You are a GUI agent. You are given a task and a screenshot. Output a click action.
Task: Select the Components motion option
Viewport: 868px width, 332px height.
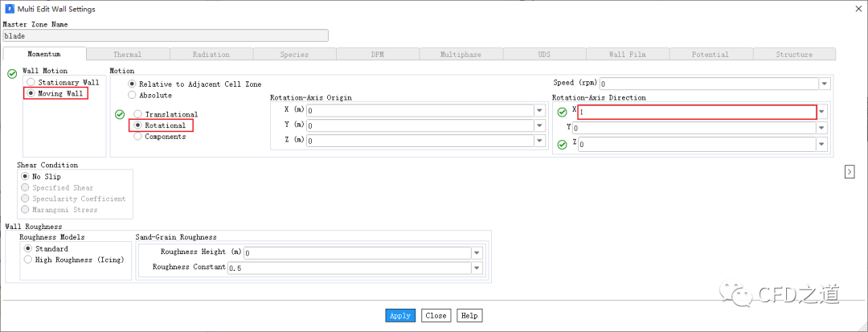(139, 137)
